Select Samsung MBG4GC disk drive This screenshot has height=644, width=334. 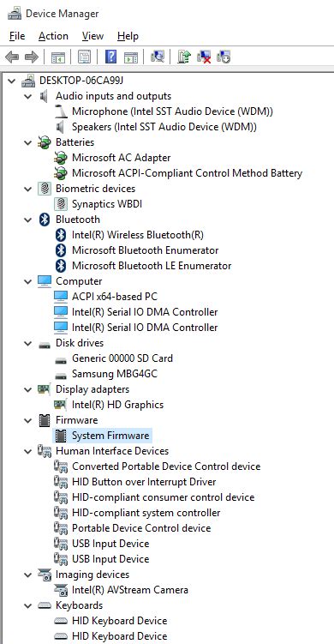[115, 374]
